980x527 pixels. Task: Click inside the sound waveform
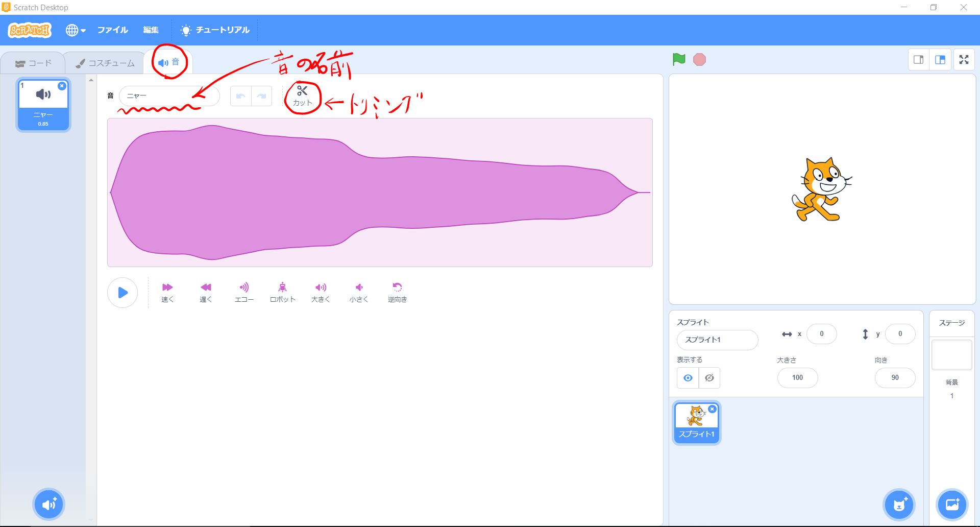[380, 193]
